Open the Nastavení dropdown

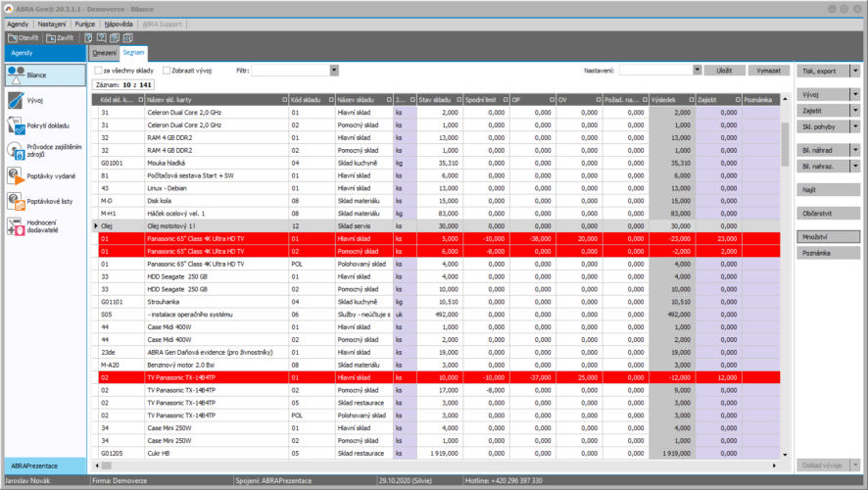click(697, 71)
